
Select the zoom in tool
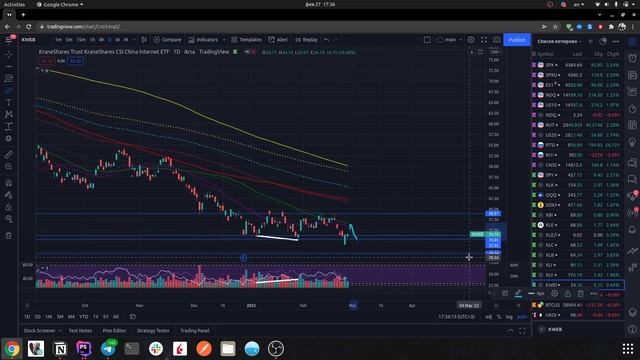click(x=9, y=167)
